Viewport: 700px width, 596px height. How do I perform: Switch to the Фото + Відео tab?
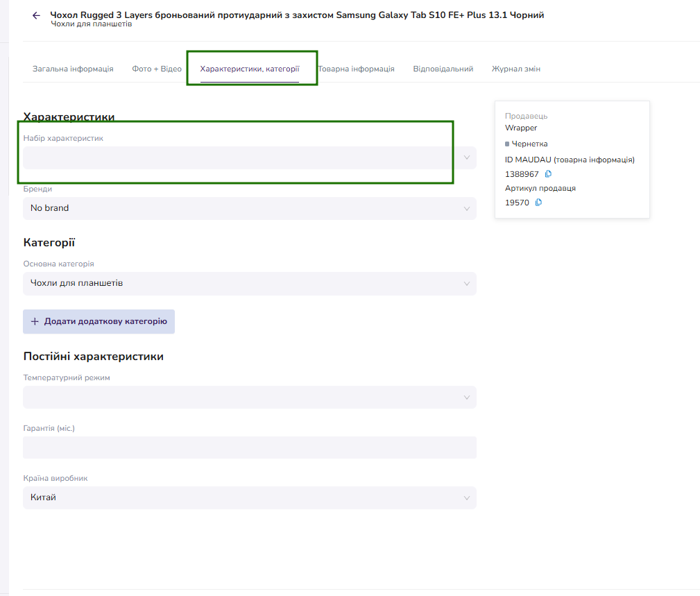(157, 69)
